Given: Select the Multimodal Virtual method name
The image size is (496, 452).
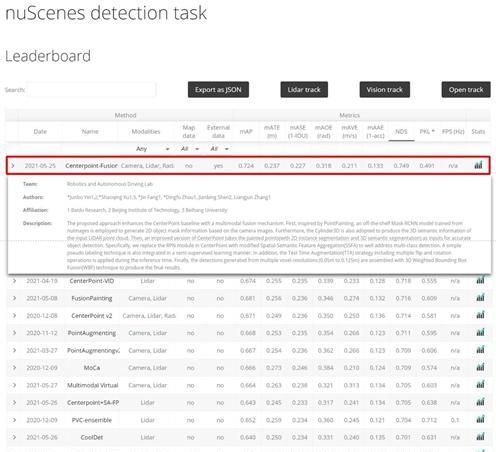Looking at the screenshot, I should pyautogui.click(x=93, y=385).
